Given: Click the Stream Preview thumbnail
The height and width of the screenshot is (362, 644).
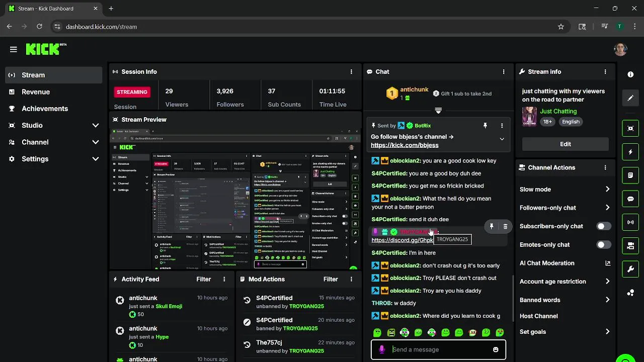Looking at the screenshot, I should (x=235, y=199).
